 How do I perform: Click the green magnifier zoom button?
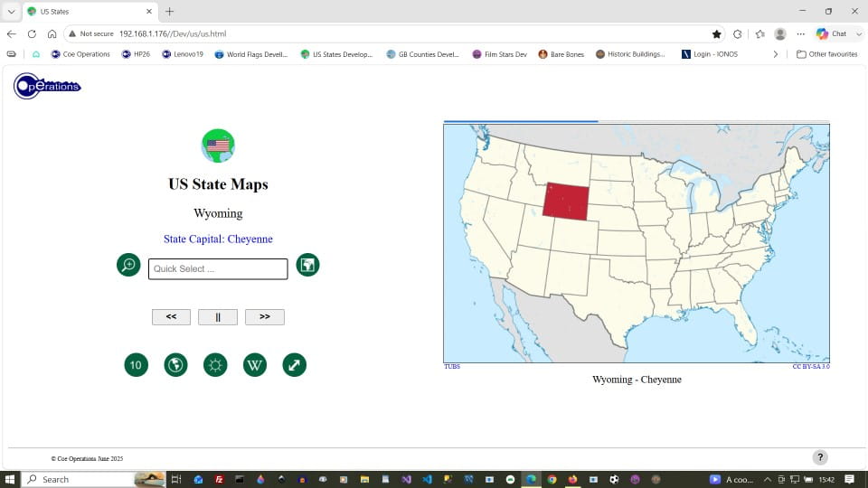tap(128, 265)
